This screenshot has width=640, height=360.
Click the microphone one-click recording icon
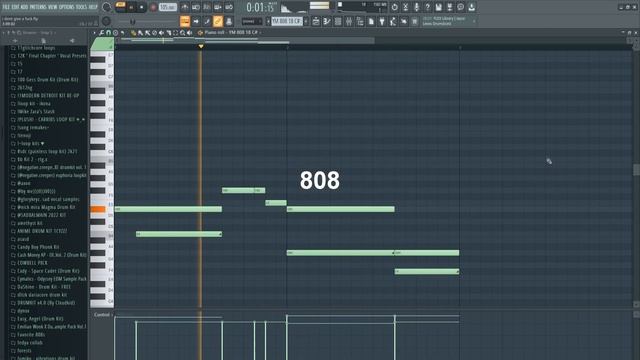click(x=417, y=7)
